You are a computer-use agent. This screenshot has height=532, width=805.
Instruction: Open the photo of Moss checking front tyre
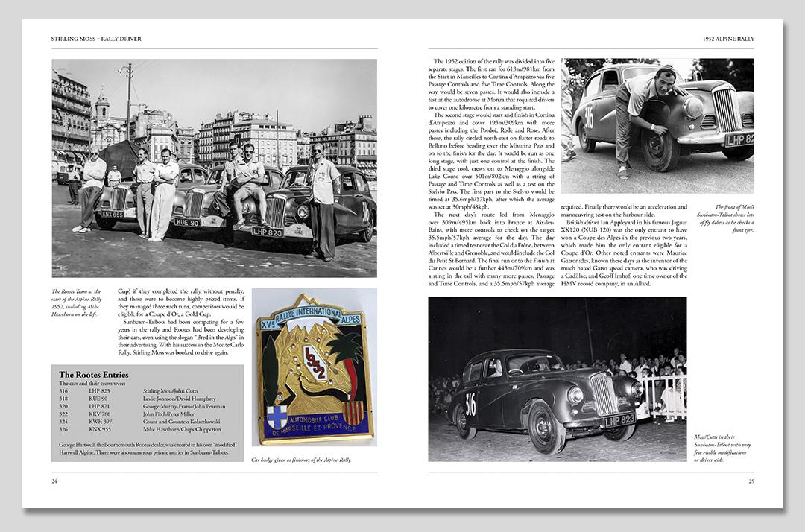[x=657, y=126]
